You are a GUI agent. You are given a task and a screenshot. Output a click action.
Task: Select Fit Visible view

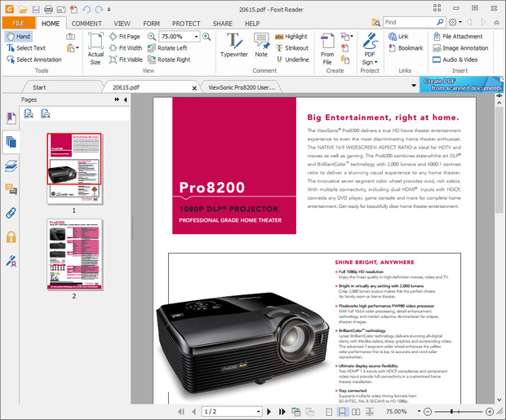point(126,60)
